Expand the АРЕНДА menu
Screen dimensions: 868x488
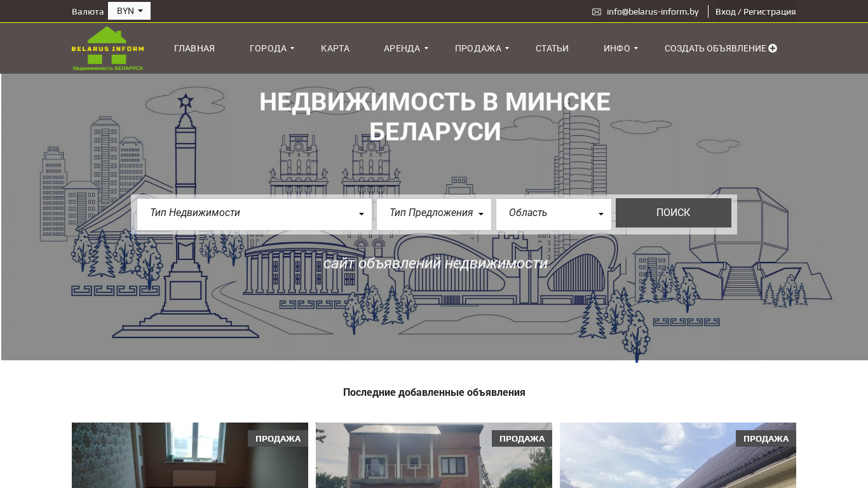[405, 48]
